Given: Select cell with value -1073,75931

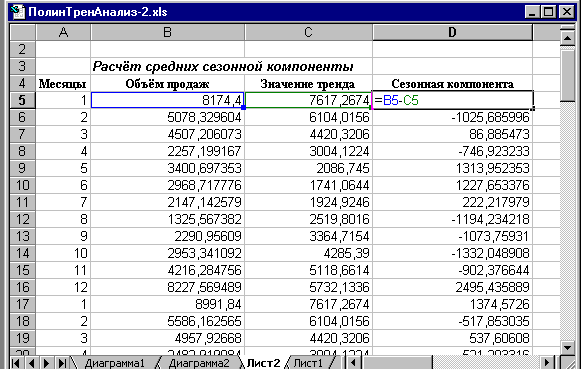Looking at the screenshot, I should pyautogui.click(x=452, y=236).
